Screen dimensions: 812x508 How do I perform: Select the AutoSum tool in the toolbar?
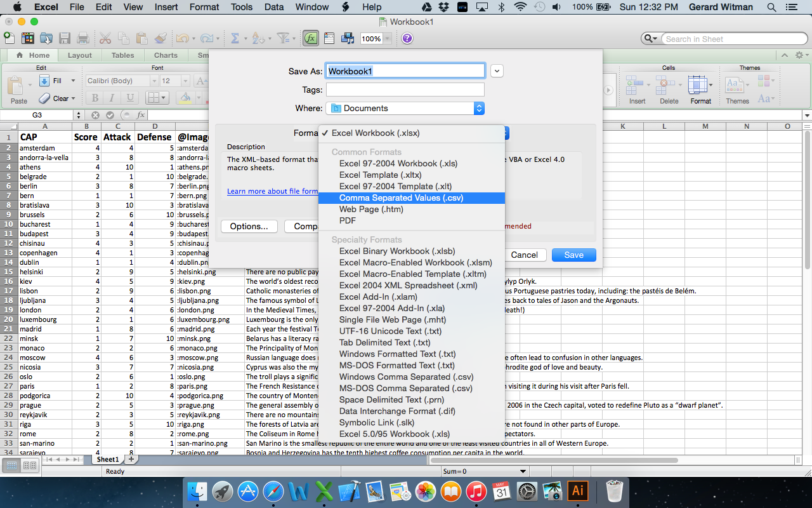(x=235, y=38)
